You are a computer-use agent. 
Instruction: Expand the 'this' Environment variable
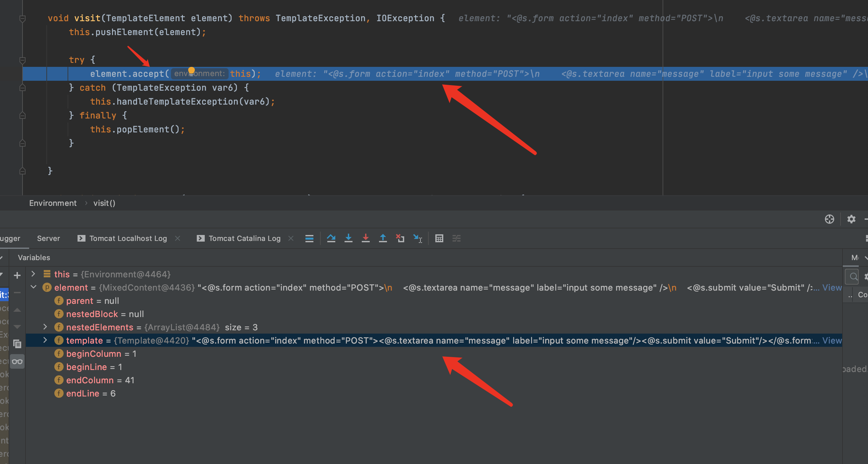[33, 274]
